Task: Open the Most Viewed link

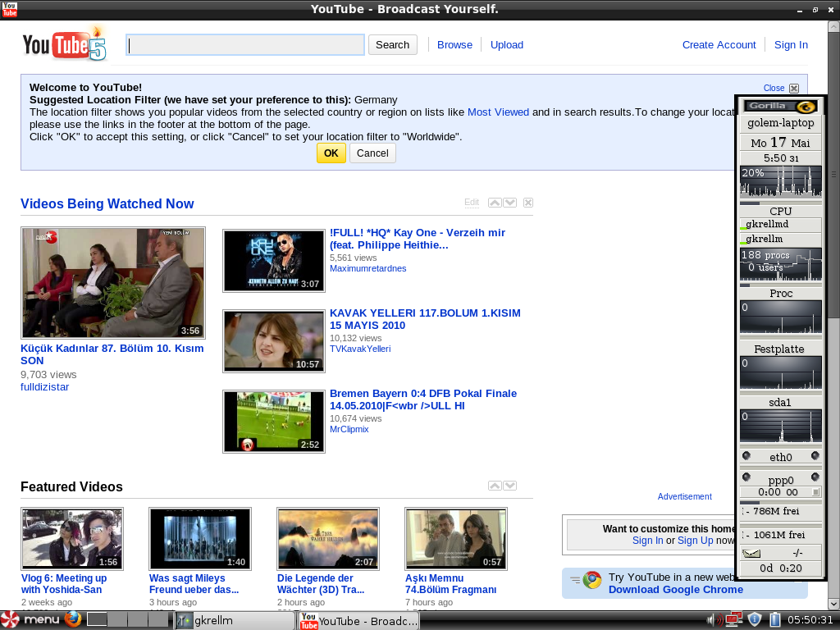Action: tap(498, 112)
